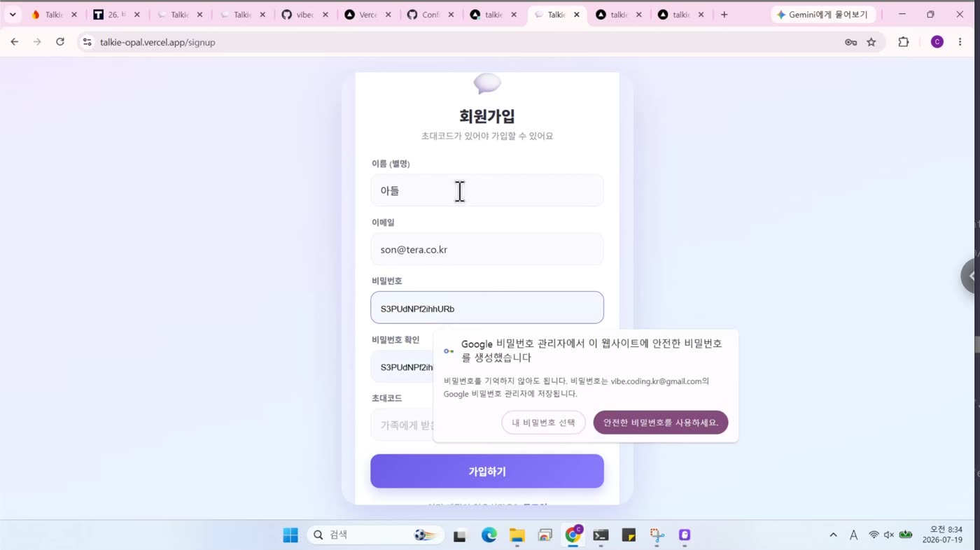View site information next to the URL
Viewport: 980px width, 550px height.
click(87, 42)
